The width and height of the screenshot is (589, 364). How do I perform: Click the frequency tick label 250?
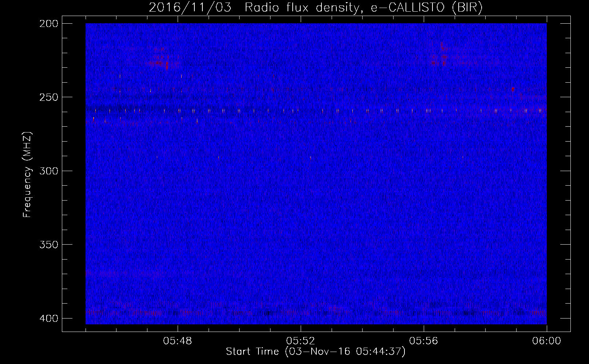[x=49, y=97]
